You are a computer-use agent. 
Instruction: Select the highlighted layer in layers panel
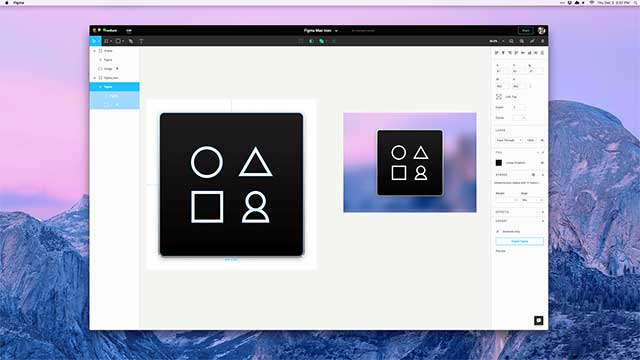pyautogui.click(x=115, y=87)
